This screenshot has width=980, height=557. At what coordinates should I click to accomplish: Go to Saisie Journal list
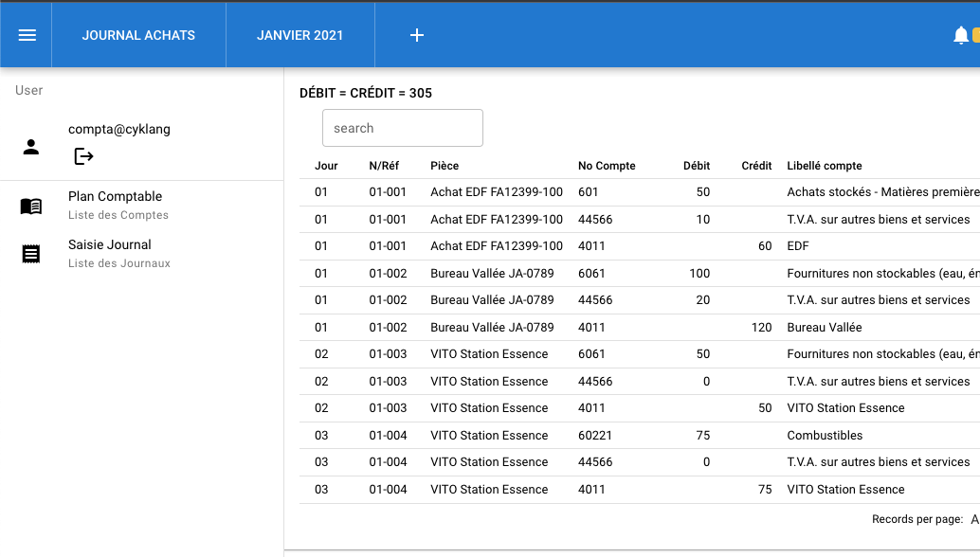110,245
